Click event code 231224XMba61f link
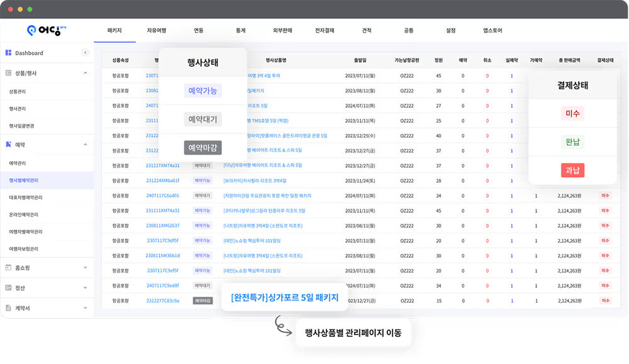 [x=163, y=180]
